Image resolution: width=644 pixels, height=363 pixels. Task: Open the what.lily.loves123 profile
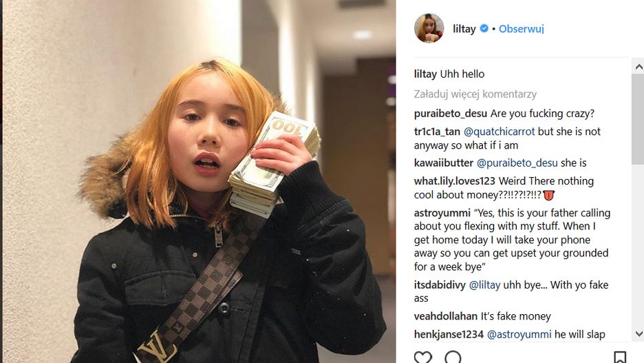(x=455, y=181)
